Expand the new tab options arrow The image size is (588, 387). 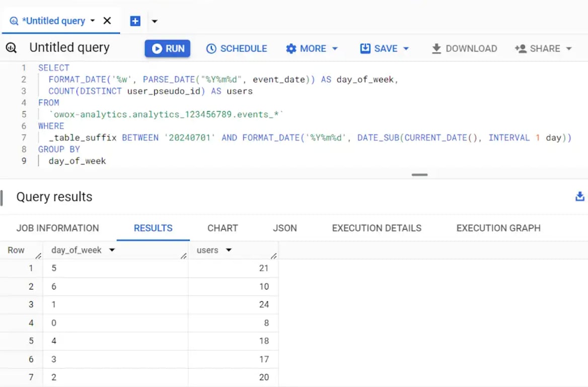pyautogui.click(x=155, y=21)
